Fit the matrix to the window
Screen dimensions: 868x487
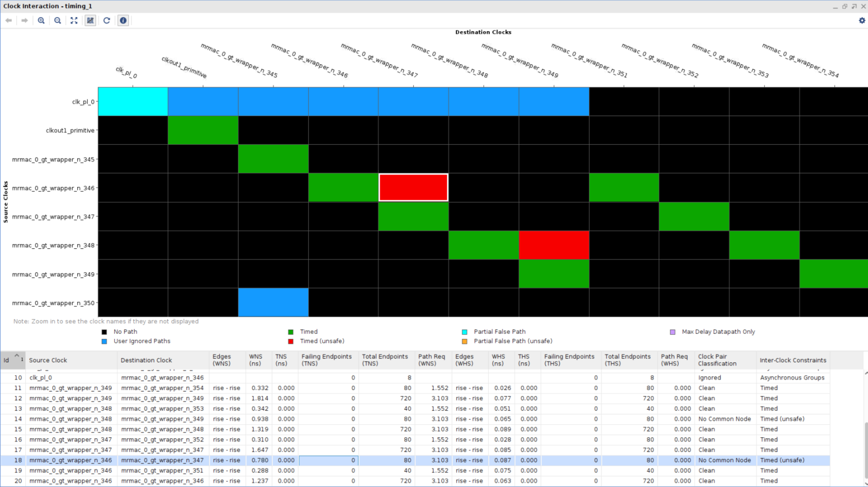74,21
